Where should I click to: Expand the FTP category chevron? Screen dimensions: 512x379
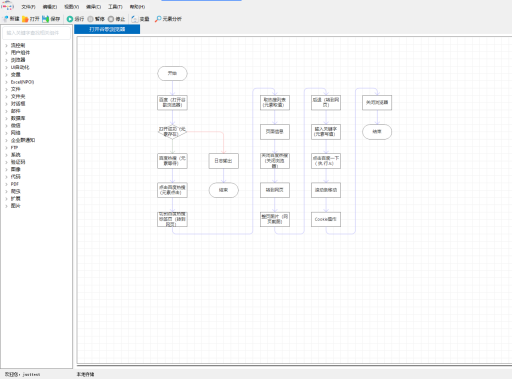click(6, 147)
